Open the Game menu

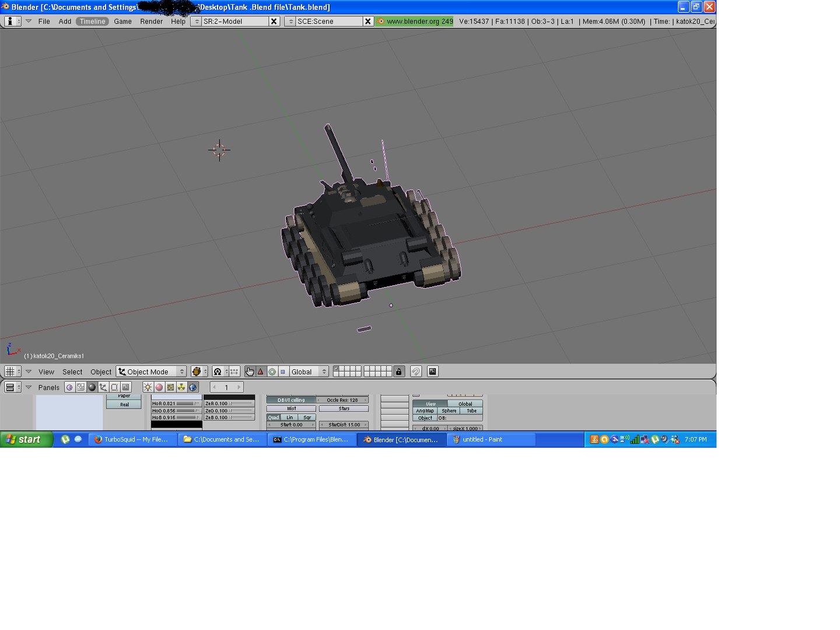123,21
